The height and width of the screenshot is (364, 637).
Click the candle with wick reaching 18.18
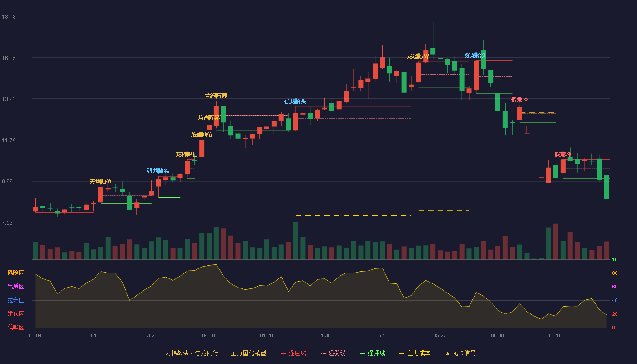433,51
